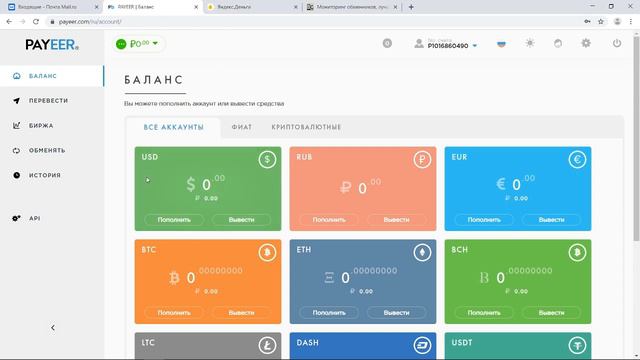Click the user avatar icon in header
640x360 pixels.
coord(419,43)
